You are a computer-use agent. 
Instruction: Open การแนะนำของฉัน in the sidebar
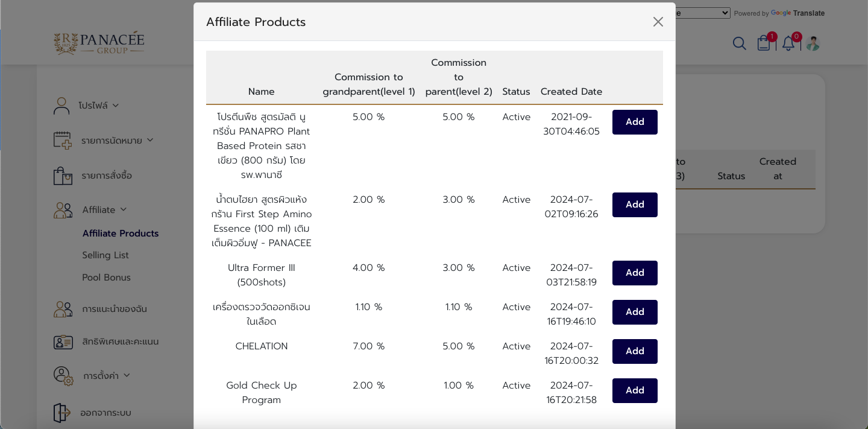[x=115, y=309]
